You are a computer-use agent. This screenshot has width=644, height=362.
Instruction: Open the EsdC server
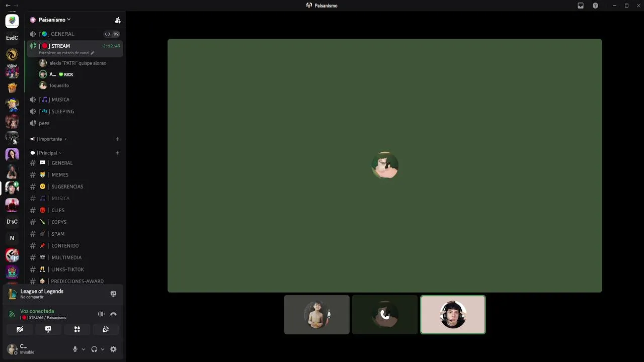12,38
